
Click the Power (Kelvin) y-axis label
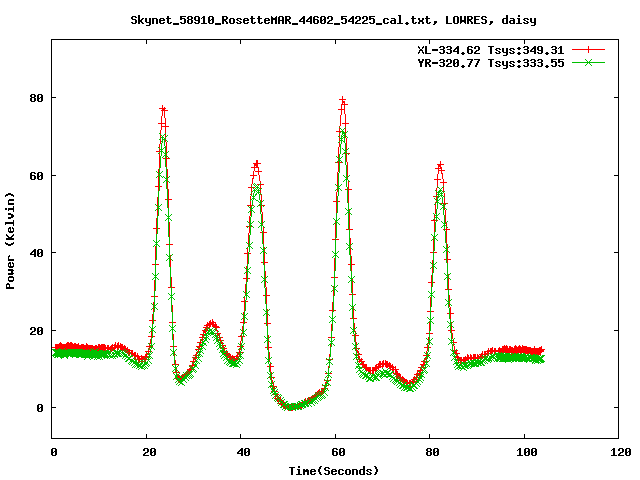point(10,241)
